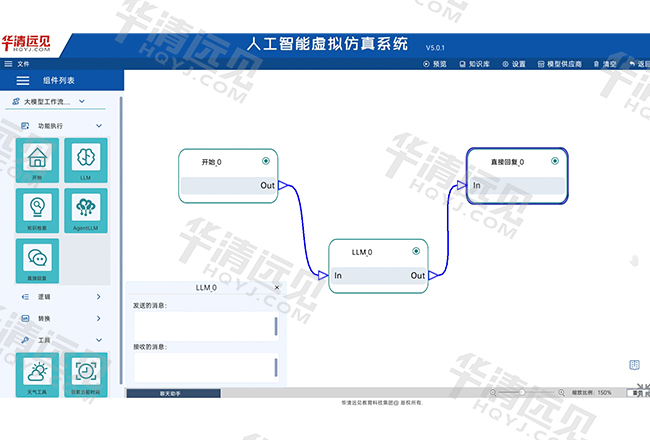Expand the 逻辑 section
Image resolution: width=650 pixels, height=440 pixels.
97,297
